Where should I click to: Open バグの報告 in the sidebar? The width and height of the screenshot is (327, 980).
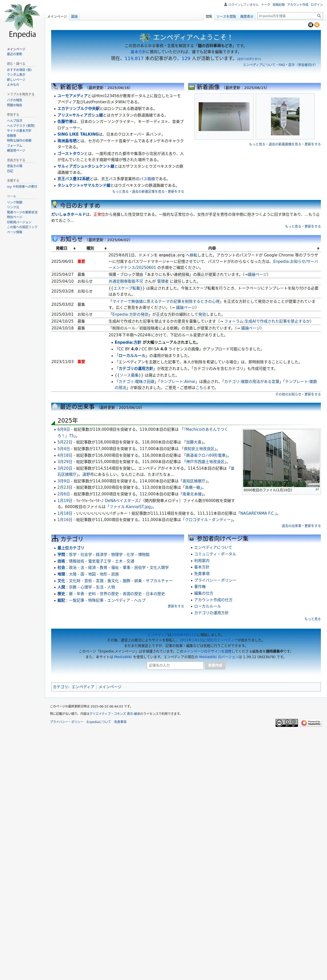(15, 100)
